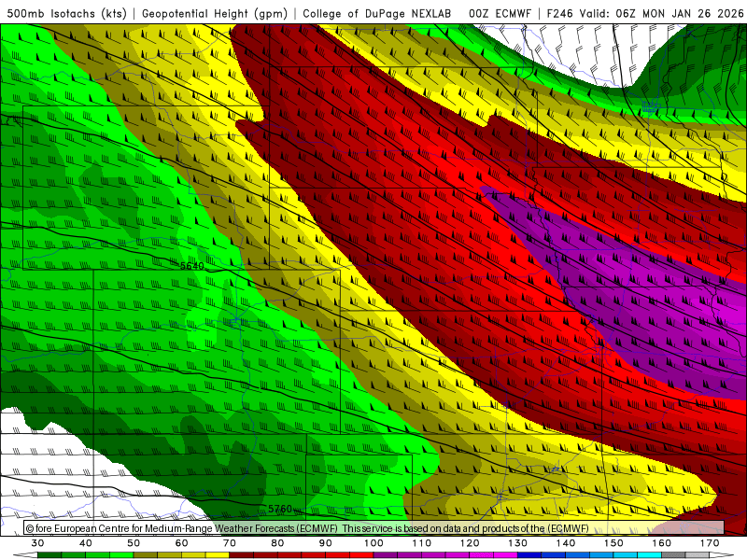Click the '120' color scale label

470,543
